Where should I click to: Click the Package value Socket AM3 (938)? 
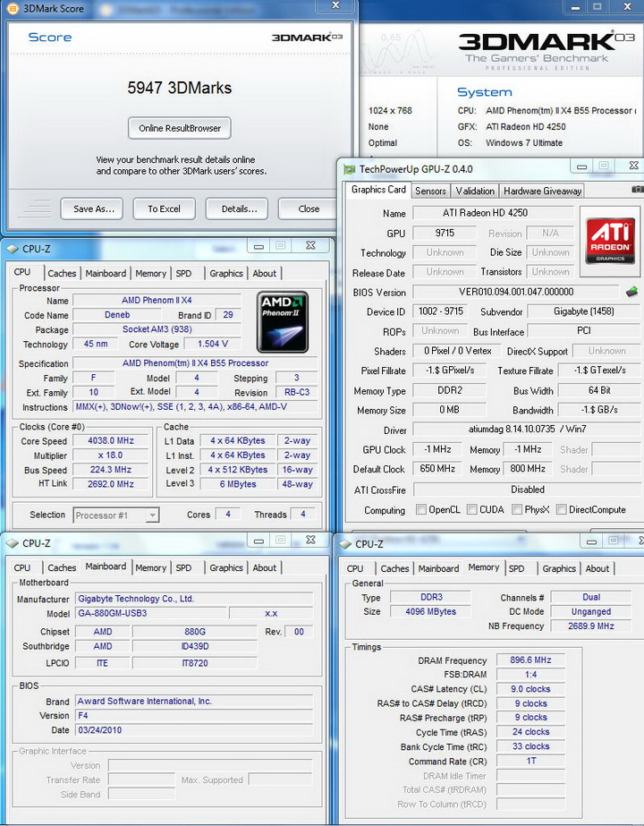[x=157, y=329]
